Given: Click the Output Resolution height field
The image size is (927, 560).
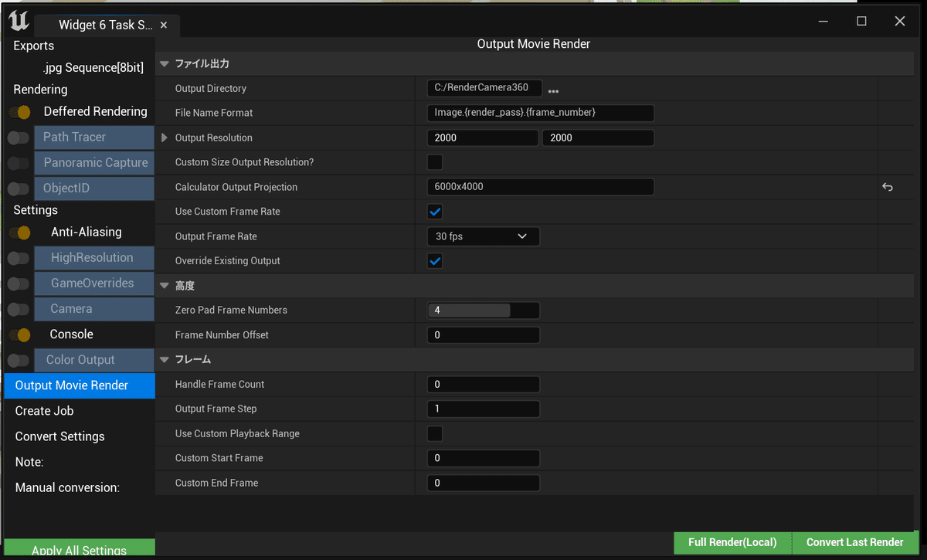Looking at the screenshot, I should [x=599, y=138].
